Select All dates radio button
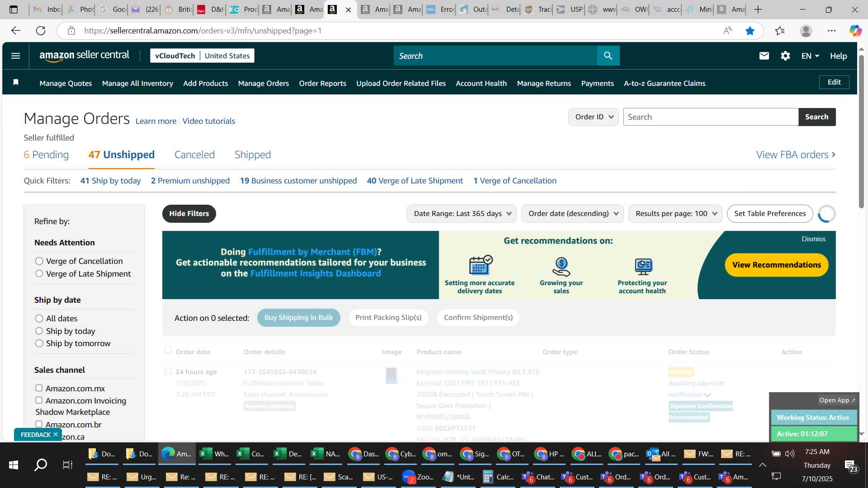This screenshot has width=868, height=488. [39, 319]
